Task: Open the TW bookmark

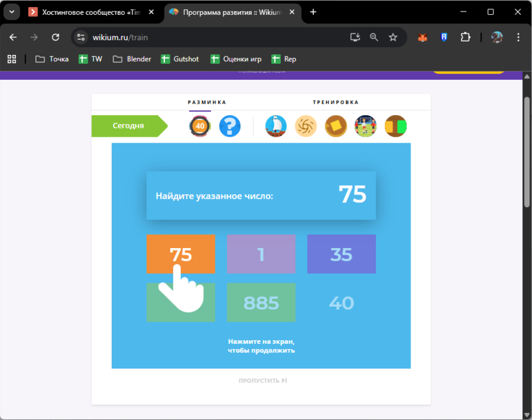Action: click(x=90, y=59)
